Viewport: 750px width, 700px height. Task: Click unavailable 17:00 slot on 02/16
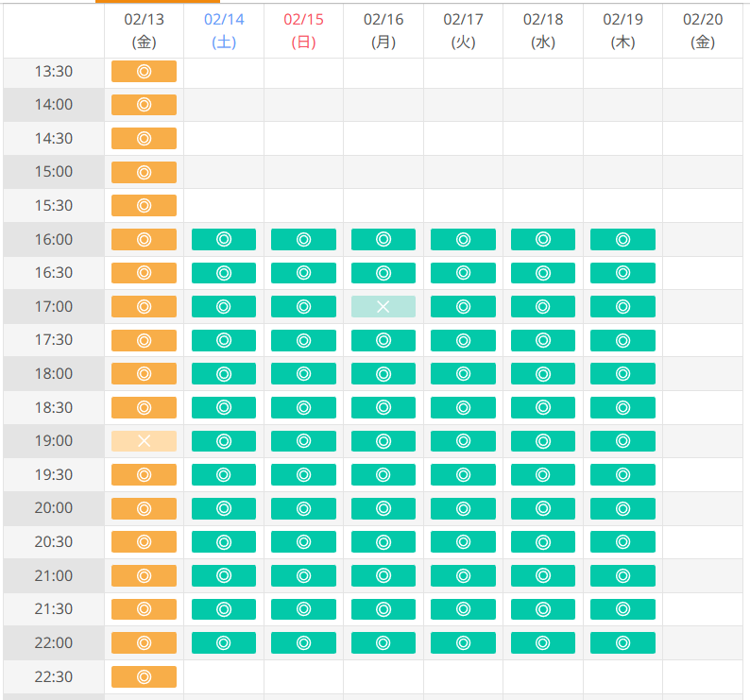tap(384, 307)
